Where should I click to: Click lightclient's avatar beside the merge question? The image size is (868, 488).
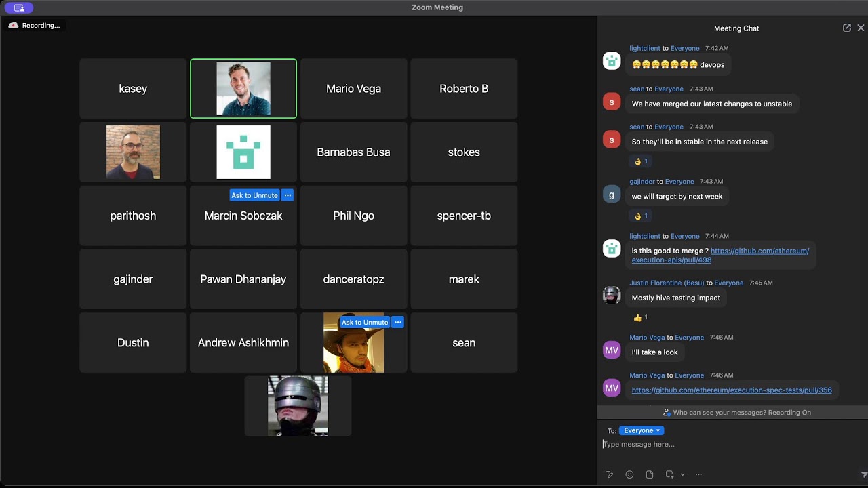(612, 249)
